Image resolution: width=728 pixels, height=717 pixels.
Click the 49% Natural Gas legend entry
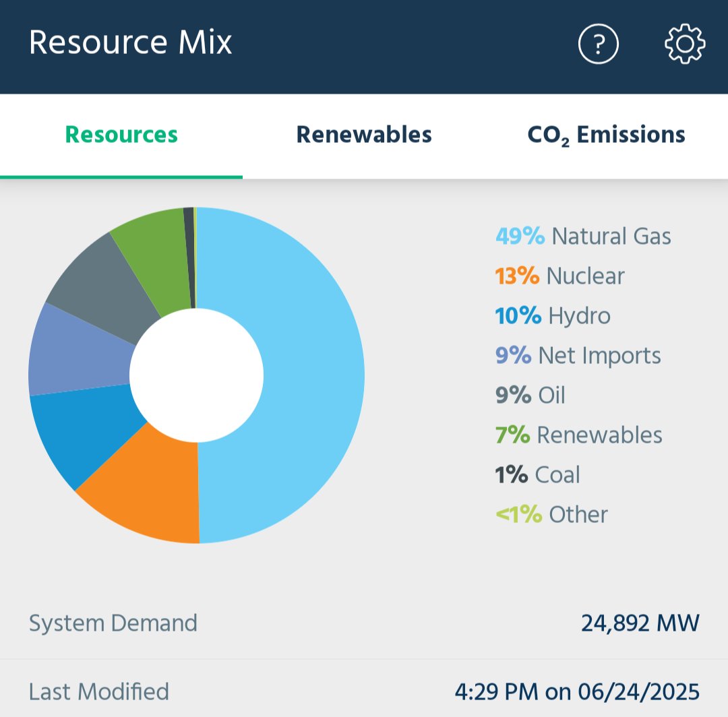point(584,236)
